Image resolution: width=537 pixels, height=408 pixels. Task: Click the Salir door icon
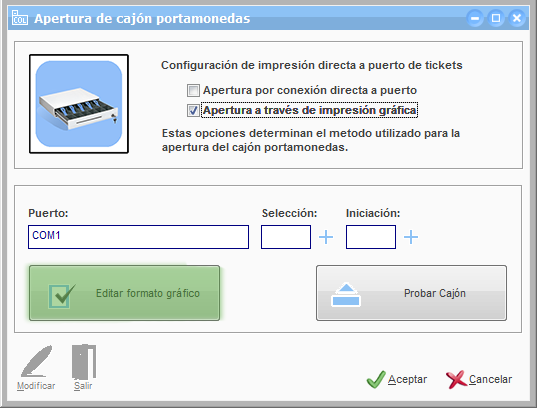tap(84, 361)
